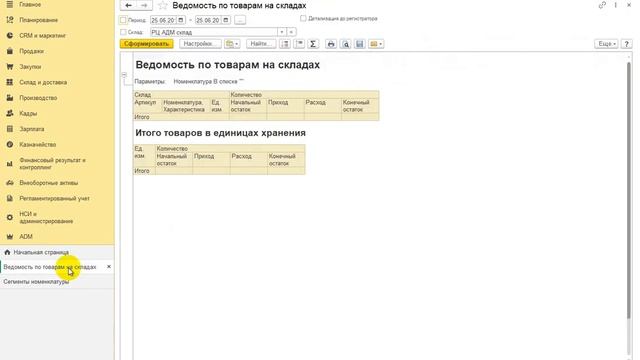
Task: Open the ADM crown icon
Action: pos(10,237)
